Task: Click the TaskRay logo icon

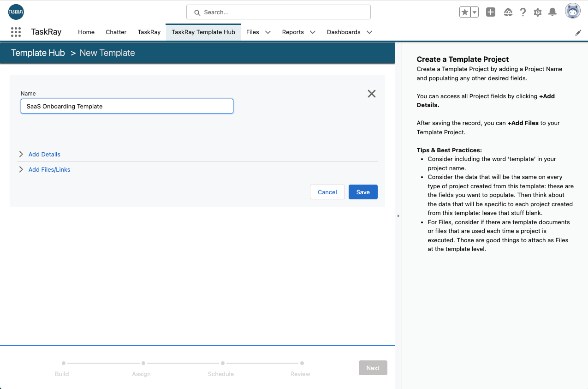Action: [x=16, y=12]
